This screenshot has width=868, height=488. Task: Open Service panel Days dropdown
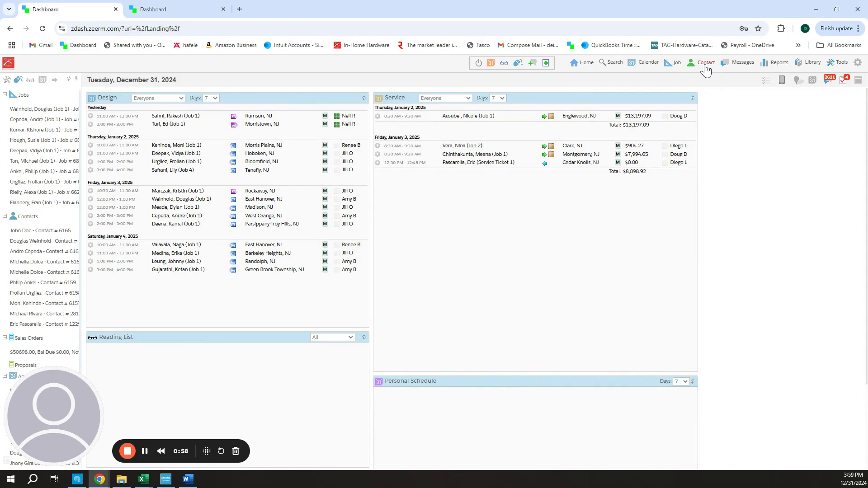click(498, 98)
